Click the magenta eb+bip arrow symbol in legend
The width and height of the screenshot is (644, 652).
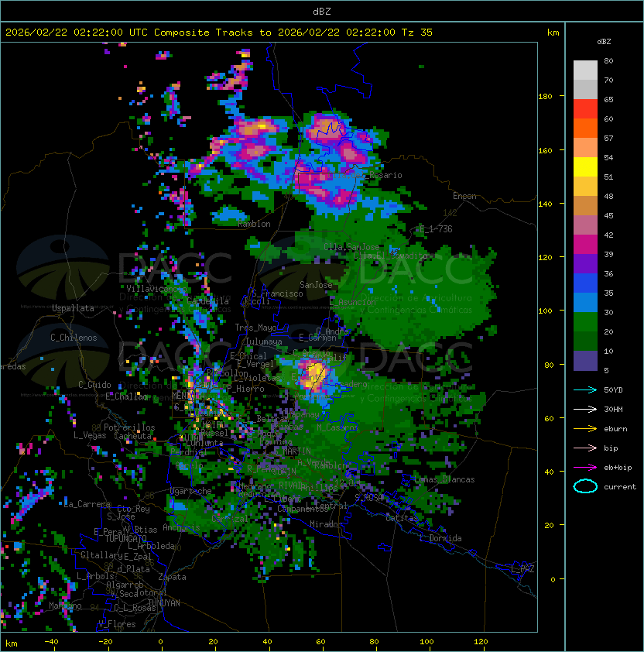pyautogui.click(x=585, y=468)
